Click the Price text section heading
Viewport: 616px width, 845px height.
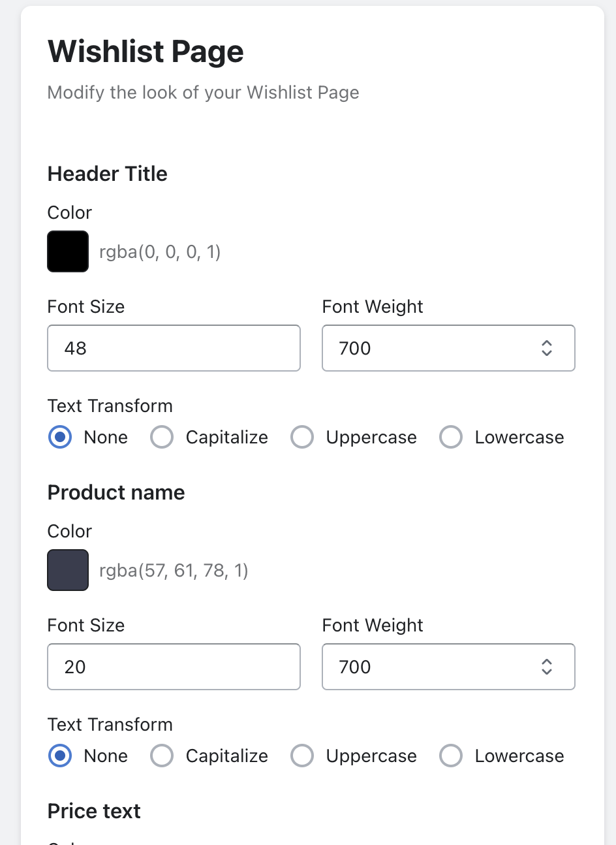click(x=94, y=811)
